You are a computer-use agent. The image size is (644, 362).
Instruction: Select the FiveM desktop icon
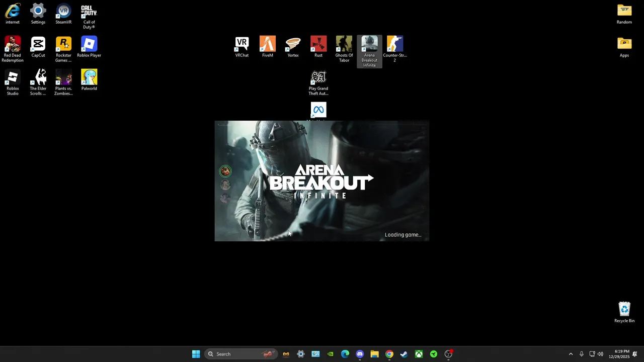click(x=268, y=47)
